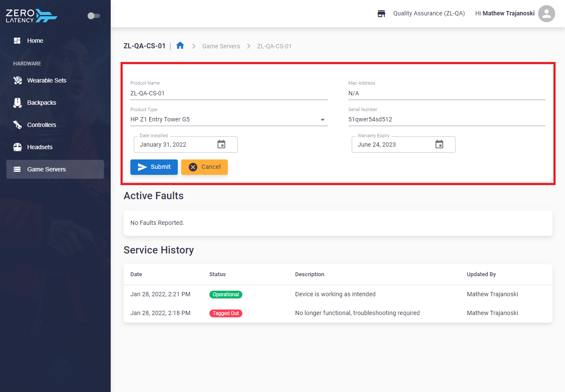Click the Game Servers stack icon
Image resolution: width=565 pixels, height=392 pixels.
tap(17, 169)
